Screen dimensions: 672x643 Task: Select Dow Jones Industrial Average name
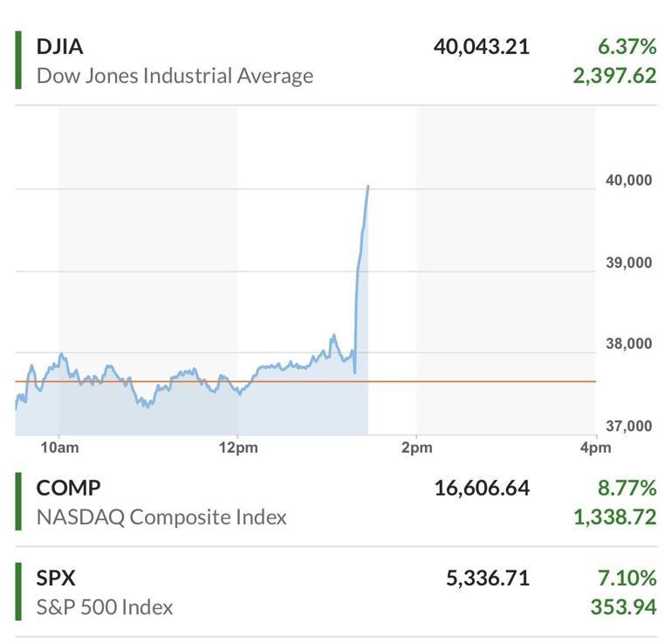[175, 76]
